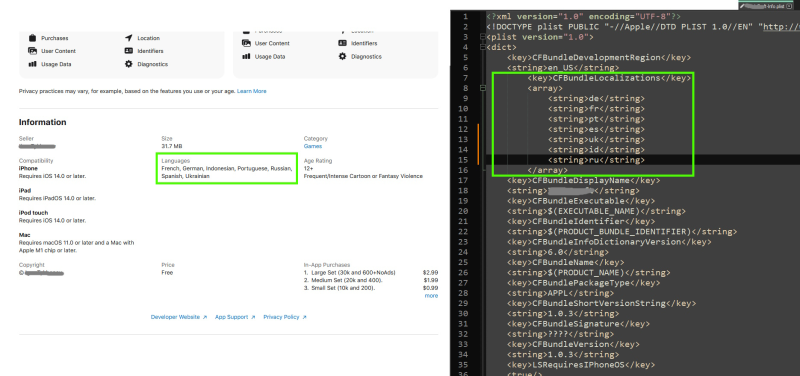Click the CFBundleLocalizations key line
The height and width of the screenshot is (376, 800).
point(609,78)
